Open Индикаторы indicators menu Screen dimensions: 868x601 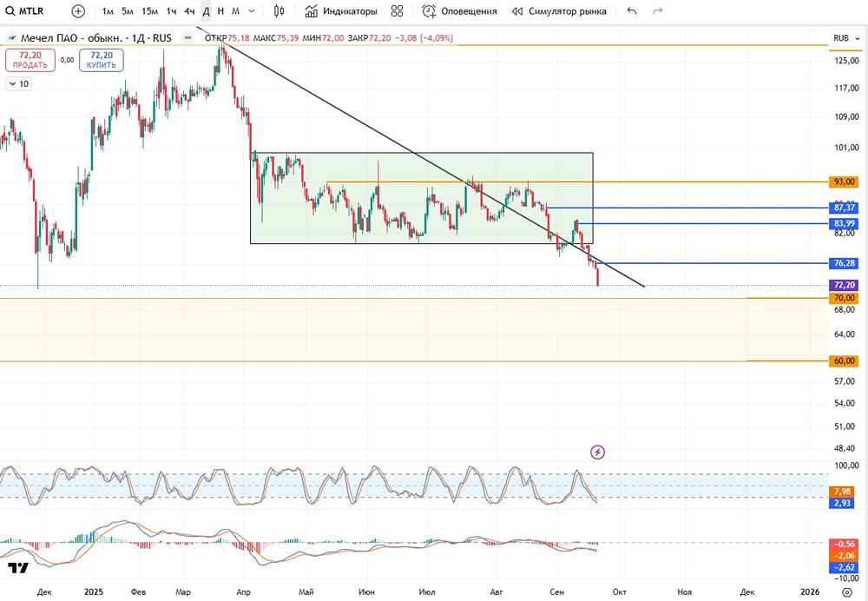(x=341, y=11)
